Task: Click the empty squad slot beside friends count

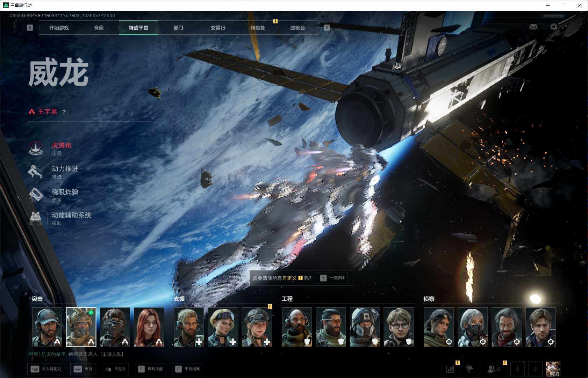Action: [517, 369]
